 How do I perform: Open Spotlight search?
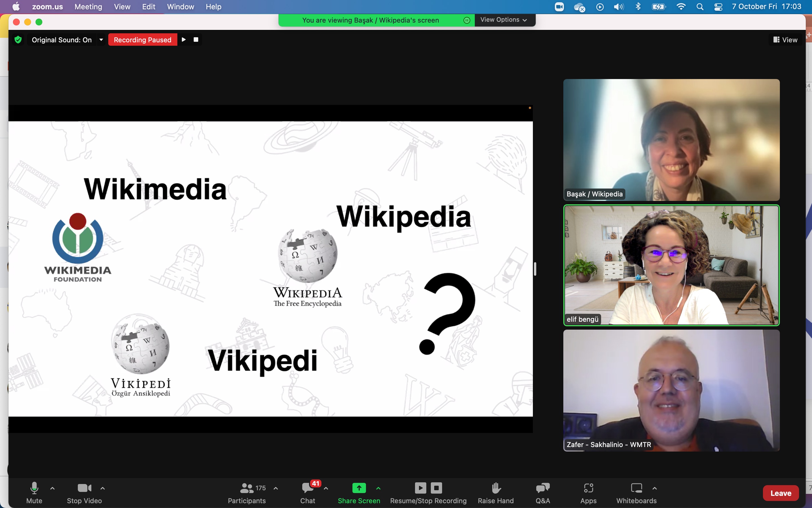click(x=700, y=7)
